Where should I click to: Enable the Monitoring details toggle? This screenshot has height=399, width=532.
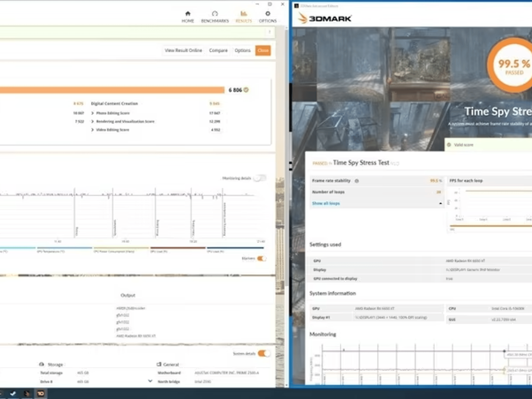(x=260, y=178)
